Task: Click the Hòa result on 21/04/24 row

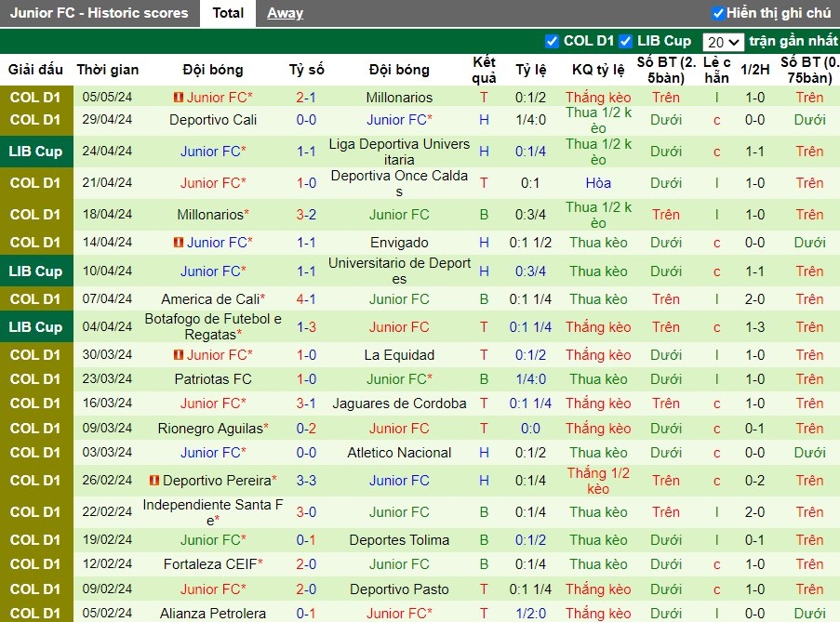Action: [x=598, y=183]
